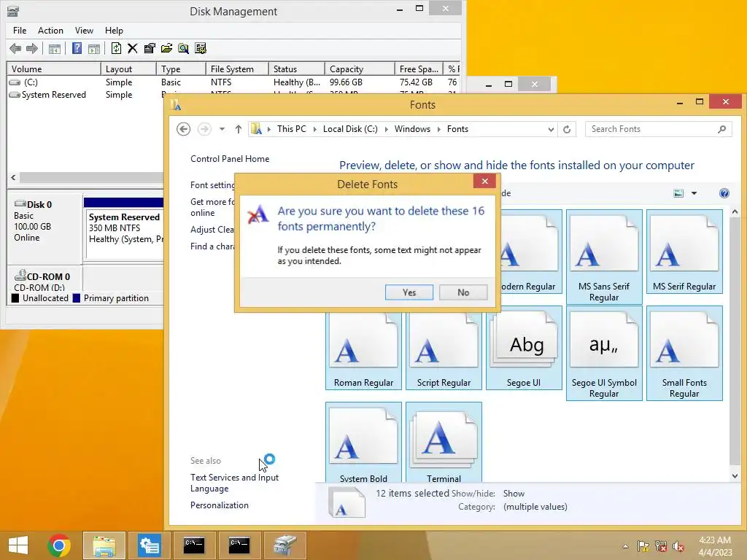Close the Delete Fonts dialog

[x=484, y=182]
